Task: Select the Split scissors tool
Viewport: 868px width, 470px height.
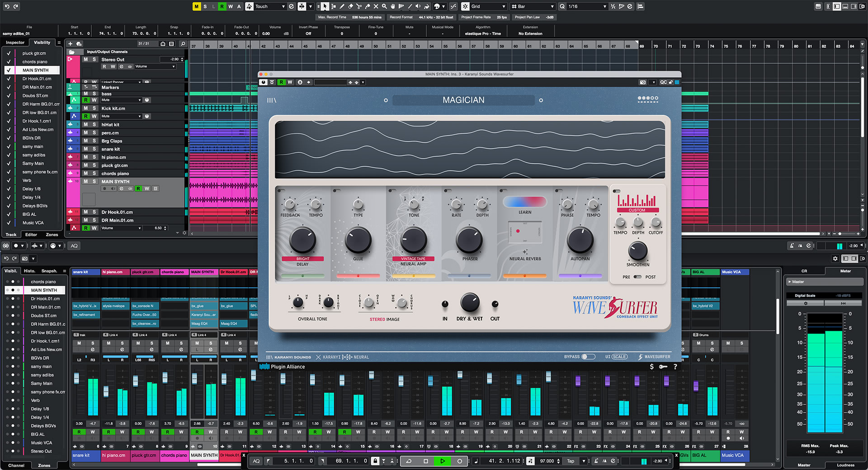Action: [359, 6]
